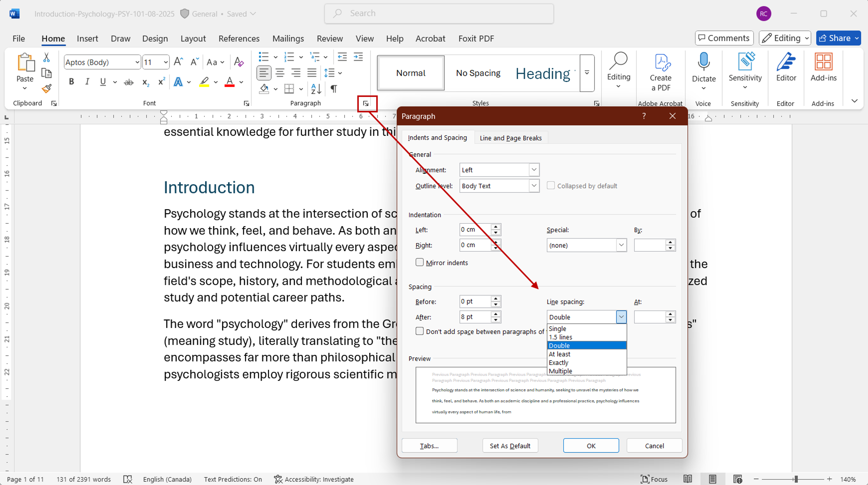Align text right
This screenshot has height=485, width=868.
296,73
